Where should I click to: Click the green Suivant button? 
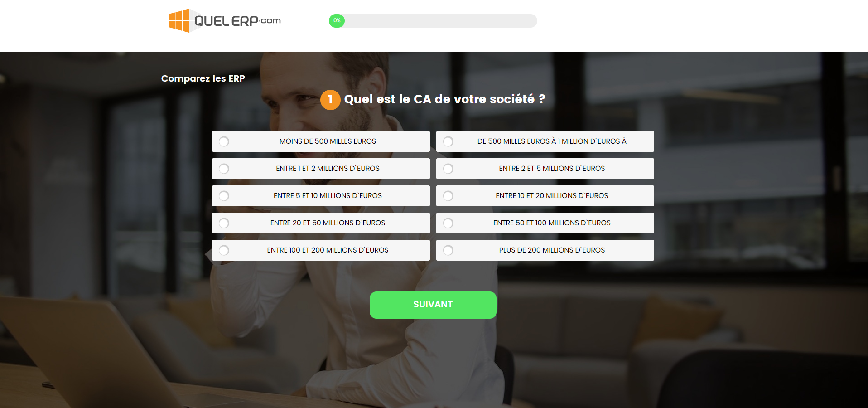point(433,305)
